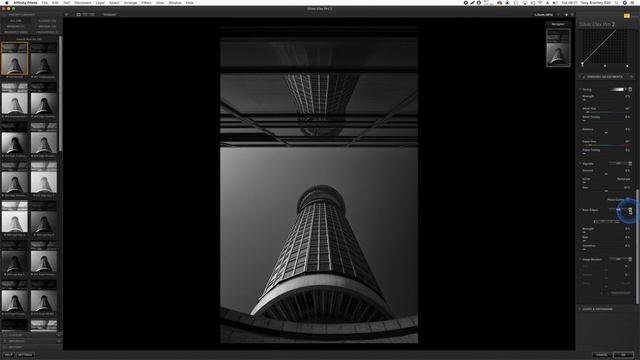Image resolution: width=640 pixels, height=360 pixels.
Task: Collapse the Vignette subsection
Action: [580, 164]
